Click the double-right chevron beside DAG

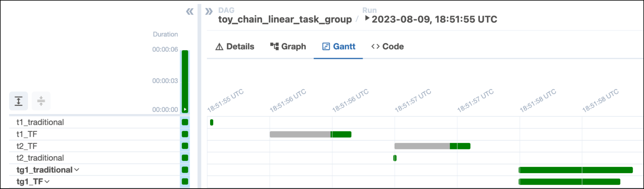pyautogui.click(x=209, y=12)
